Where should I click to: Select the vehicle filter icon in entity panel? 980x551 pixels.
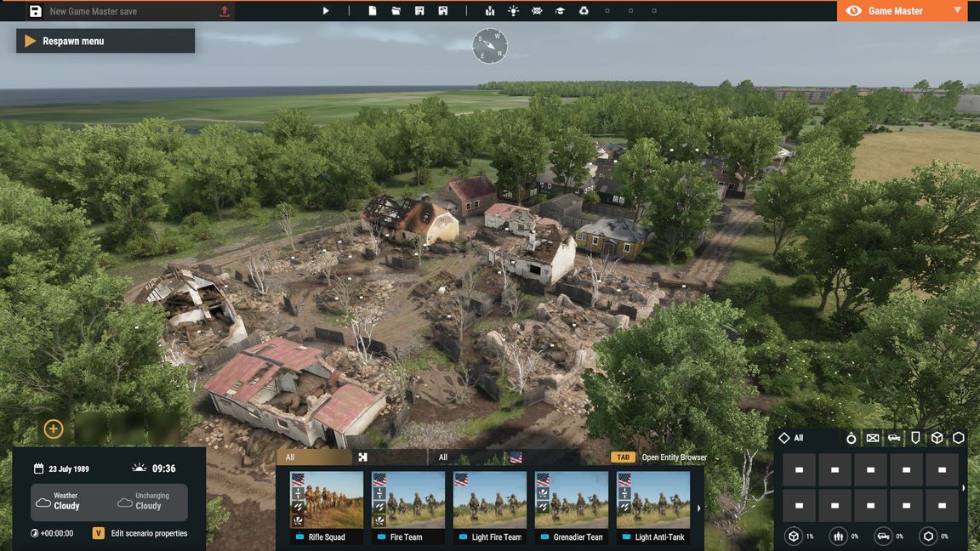coord(894,438)
